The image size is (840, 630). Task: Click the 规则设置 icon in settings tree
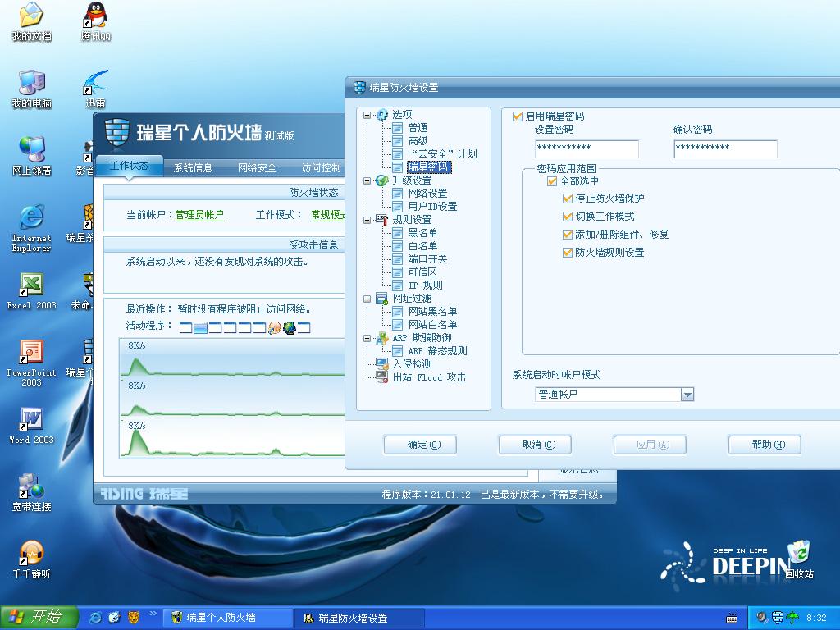382,220
